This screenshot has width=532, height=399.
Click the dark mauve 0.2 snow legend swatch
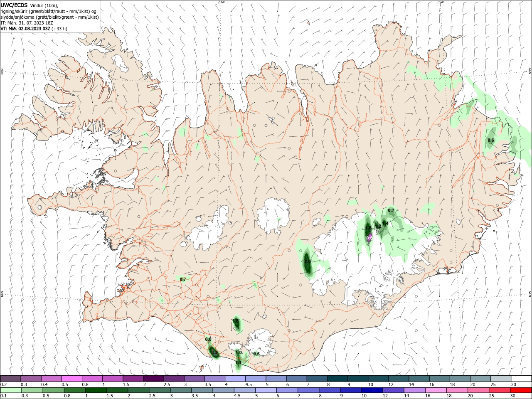coord(11,379)
